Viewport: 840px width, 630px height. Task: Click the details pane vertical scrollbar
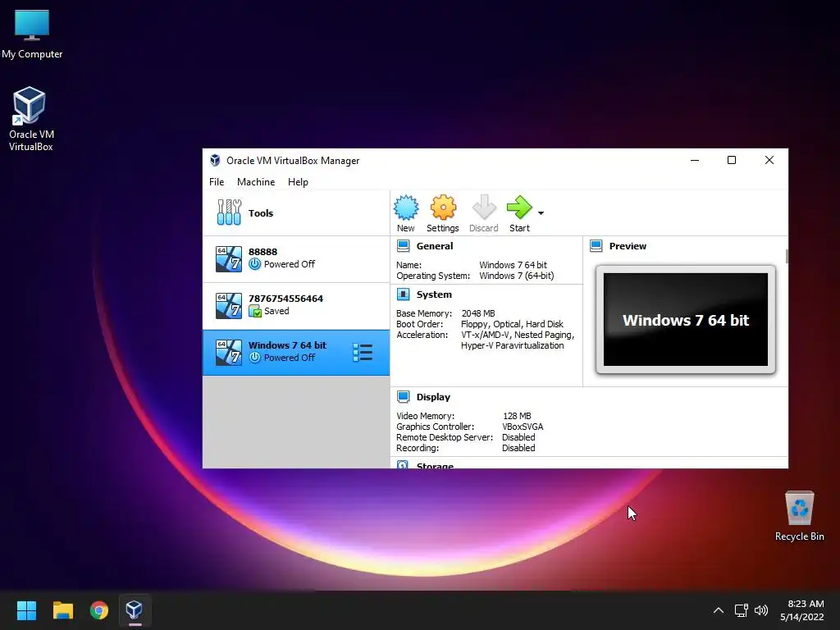pos(787,257)
